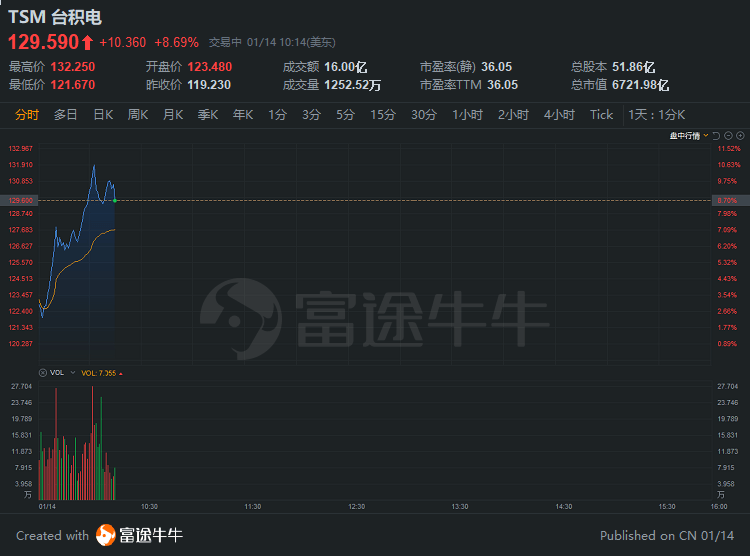
Task: Zoom out the chart with the minus icon
Action: [x=728, y=136]
